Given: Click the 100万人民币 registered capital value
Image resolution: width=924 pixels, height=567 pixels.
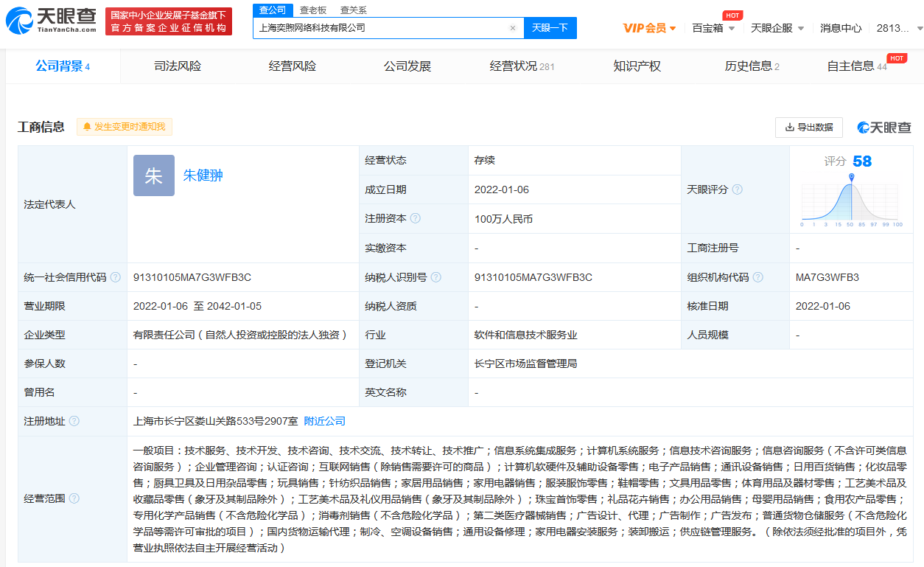Looking at the screenshot, I should tap(503, 219).
